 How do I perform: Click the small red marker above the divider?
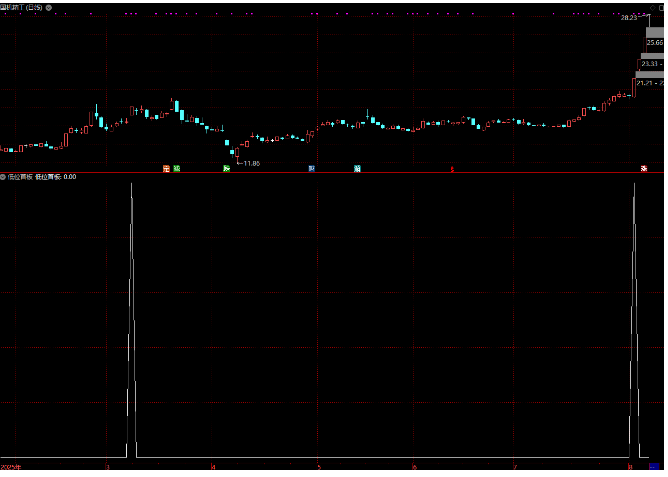click(452, 170)
